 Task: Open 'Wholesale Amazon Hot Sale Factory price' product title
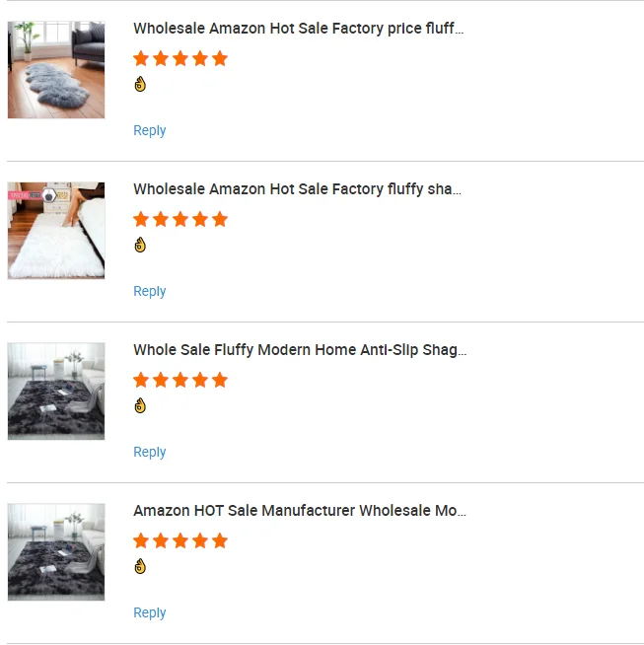click(298, 29)
